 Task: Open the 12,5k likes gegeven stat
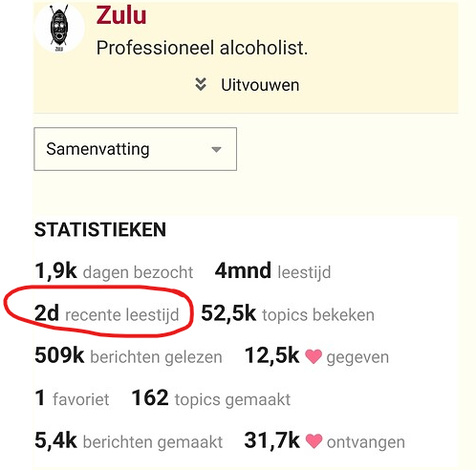click(x=316, y=356)
